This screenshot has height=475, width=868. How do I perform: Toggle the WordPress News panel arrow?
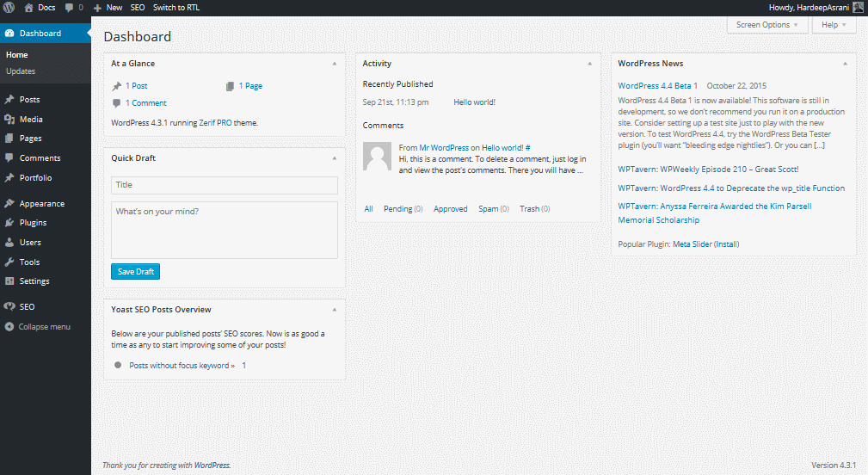pyautogui.click(x=845, y=64)
